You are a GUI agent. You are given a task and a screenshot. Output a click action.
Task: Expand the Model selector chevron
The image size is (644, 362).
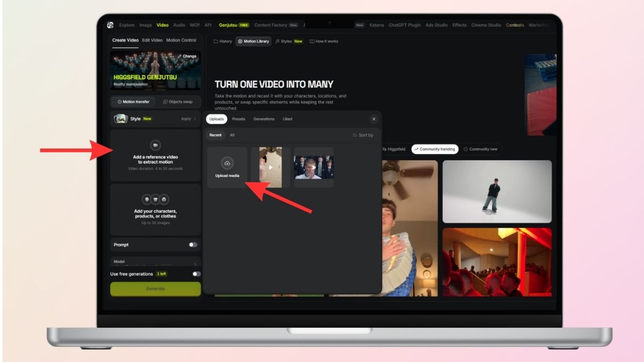[195, 263]
